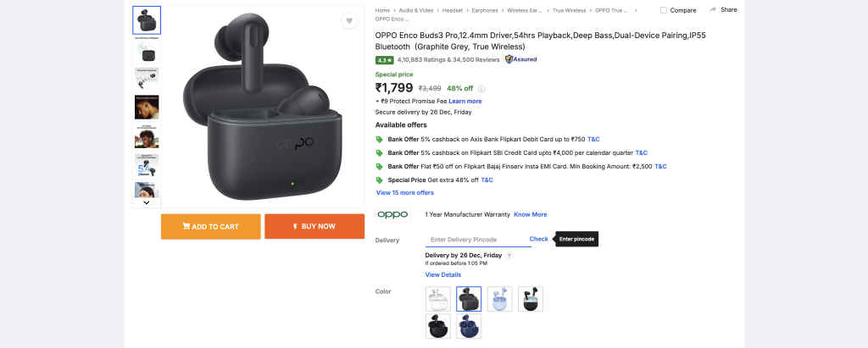Click the OPPO brand logo
Screen dimensions: 868x348
click(392, 214)
